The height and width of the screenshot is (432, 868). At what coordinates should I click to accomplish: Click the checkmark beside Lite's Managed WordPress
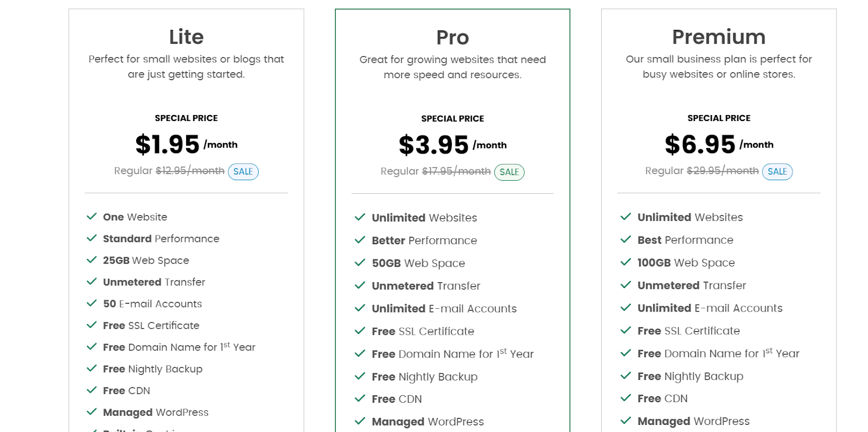[92, 412]
